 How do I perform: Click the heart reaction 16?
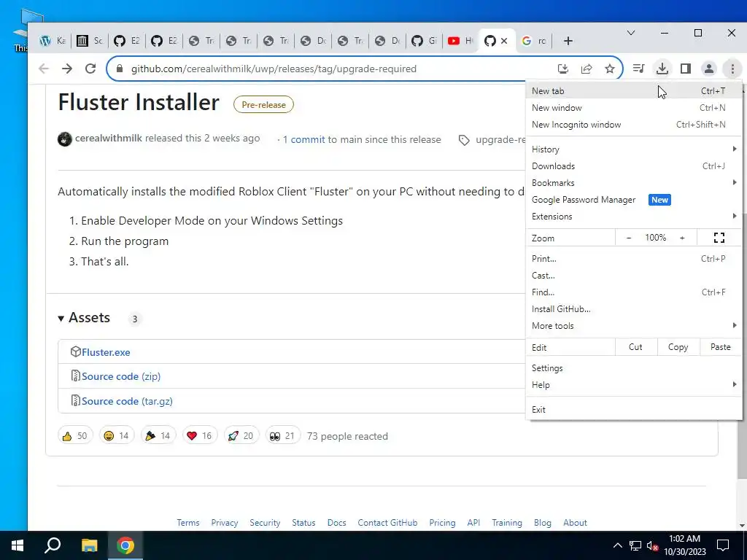(199, 436)
